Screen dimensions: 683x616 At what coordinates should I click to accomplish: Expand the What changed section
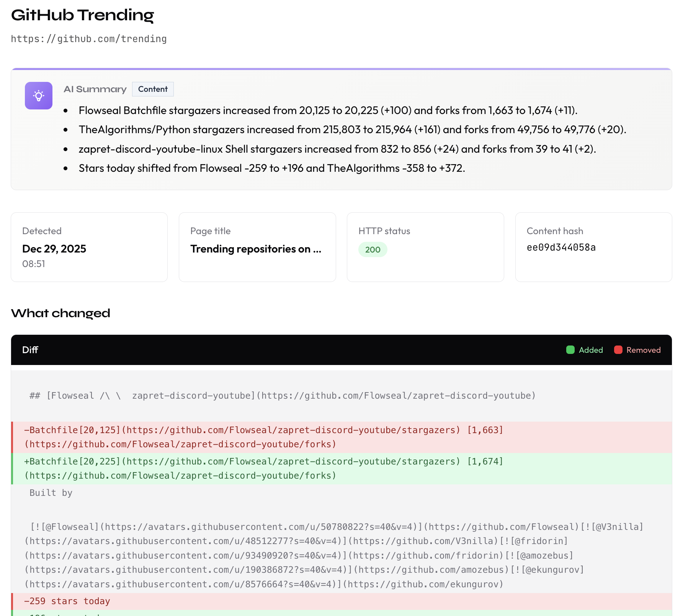pyautogui.click(x=60, y=313)
